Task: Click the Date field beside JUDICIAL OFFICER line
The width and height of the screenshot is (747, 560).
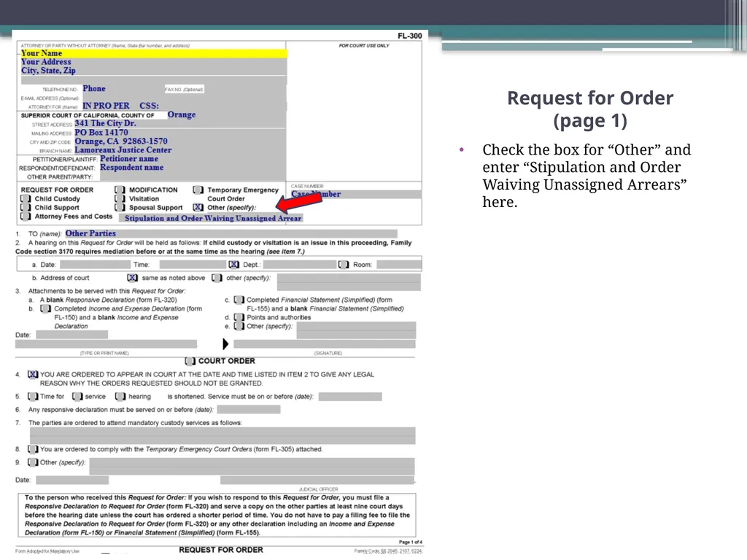Action: [72, 480]
